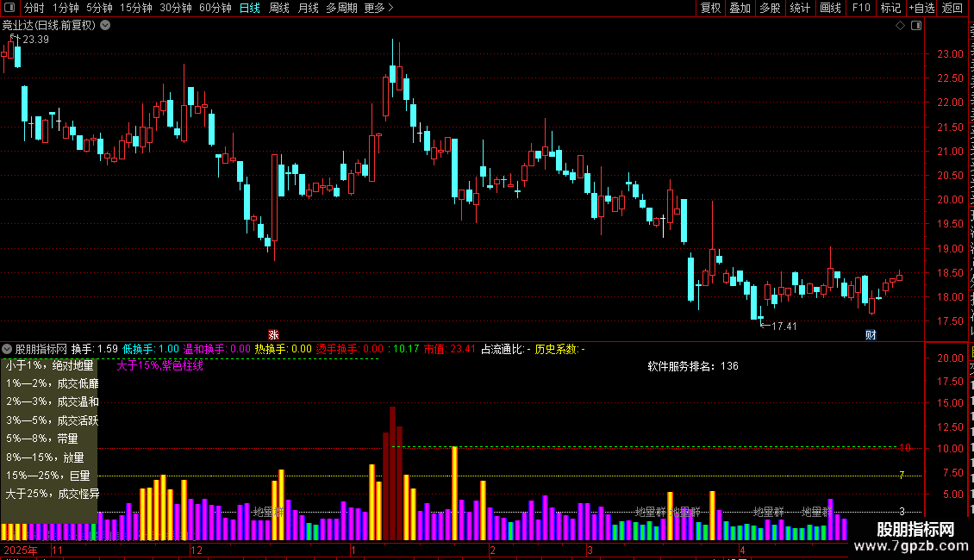Toggle the right side panel icon
974x560 pixels.
916,26
